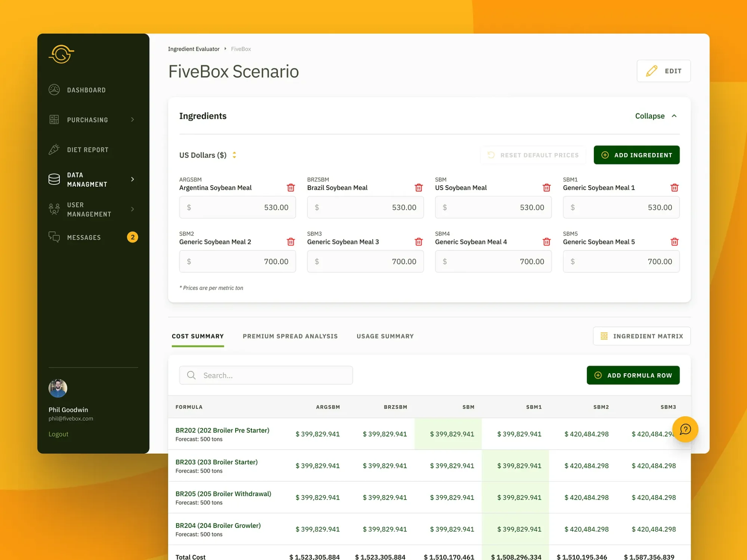The width and height of the screenshot is (747, 560).
Task: Click the FORMULA column header
Action: tap(189, 407)
